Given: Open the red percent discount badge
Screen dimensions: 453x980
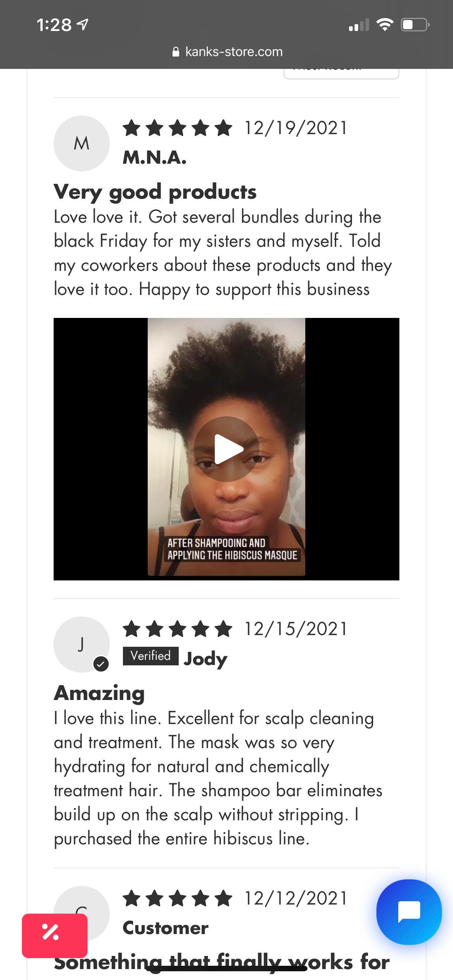Looking at the screenshot, I should 54,936.
